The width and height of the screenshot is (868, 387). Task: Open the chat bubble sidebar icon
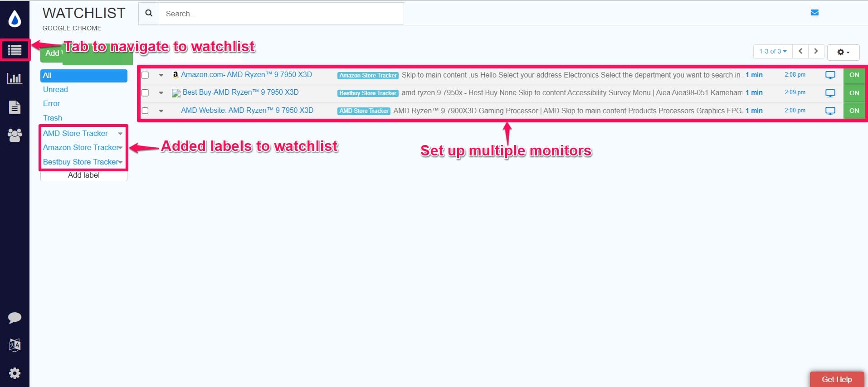click(x=15, y=317)
